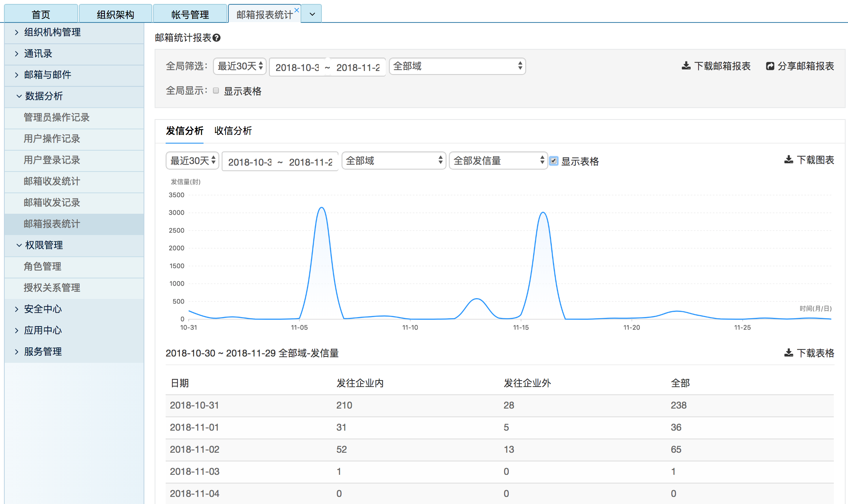848x504 pixels.
Task: Open 角色管理 in the sidebar
Action: 42,267
